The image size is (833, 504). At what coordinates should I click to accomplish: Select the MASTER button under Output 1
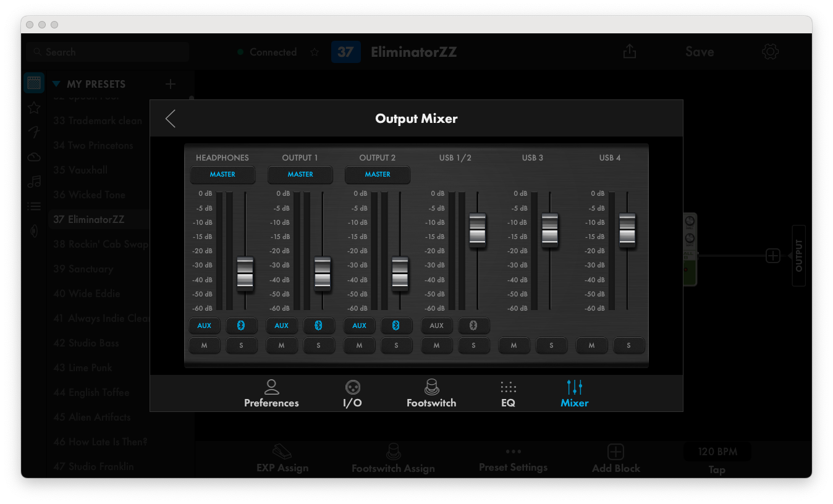click(300, 175)
